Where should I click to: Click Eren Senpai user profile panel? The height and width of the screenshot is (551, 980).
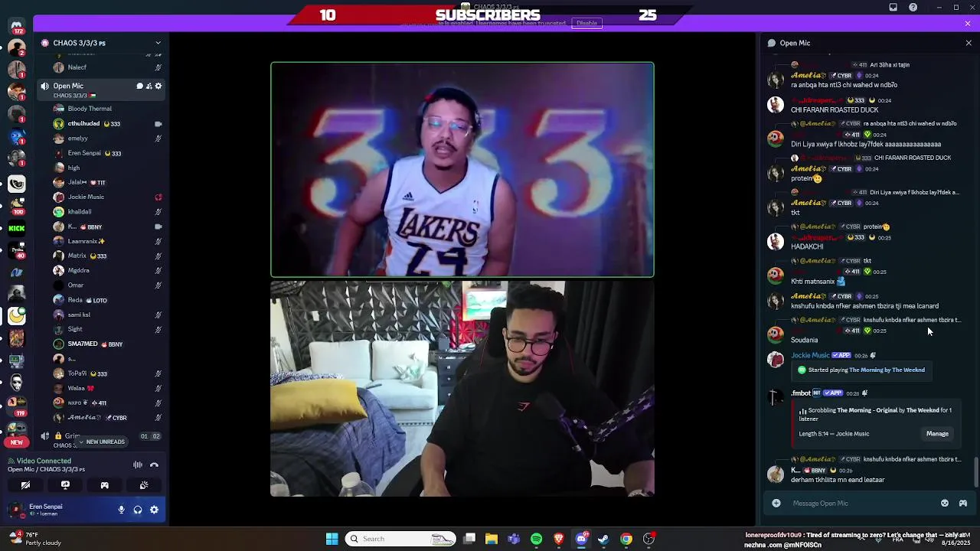60,510
